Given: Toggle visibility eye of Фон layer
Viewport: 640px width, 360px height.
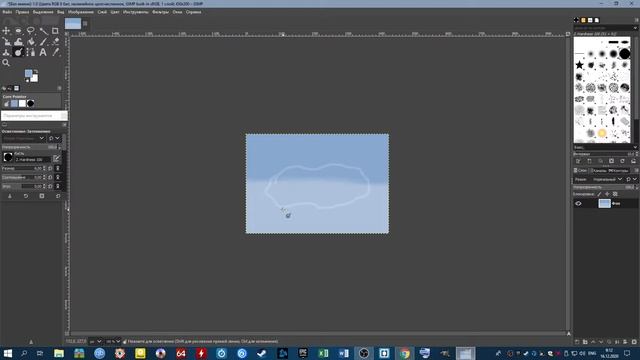Looking at the screenshot, I should point(578,203).
